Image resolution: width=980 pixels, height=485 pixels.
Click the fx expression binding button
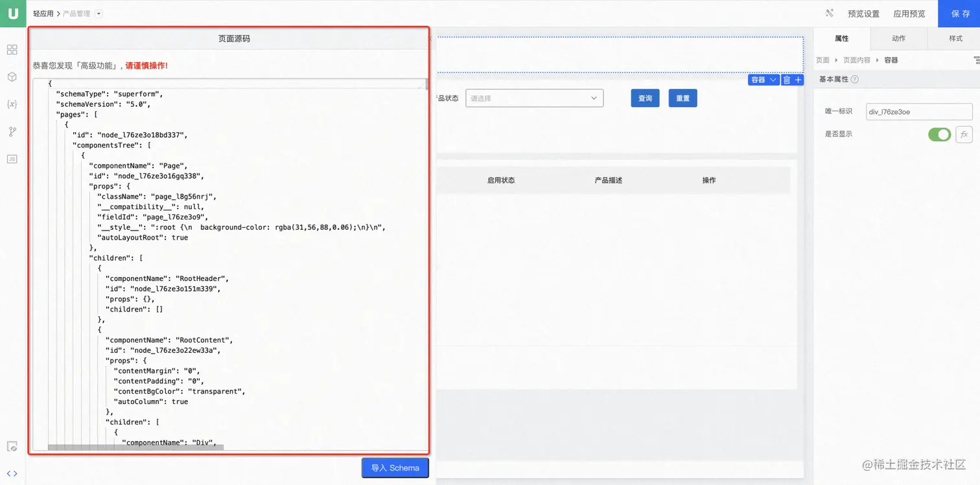pos(964,135)
